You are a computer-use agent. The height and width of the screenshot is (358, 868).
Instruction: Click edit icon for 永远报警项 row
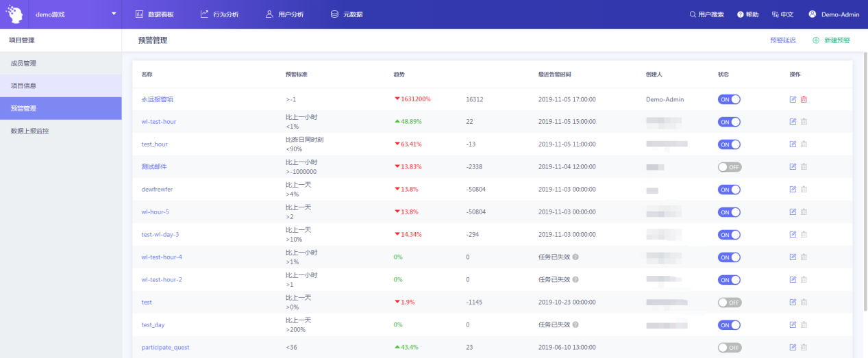coord(793,99)
